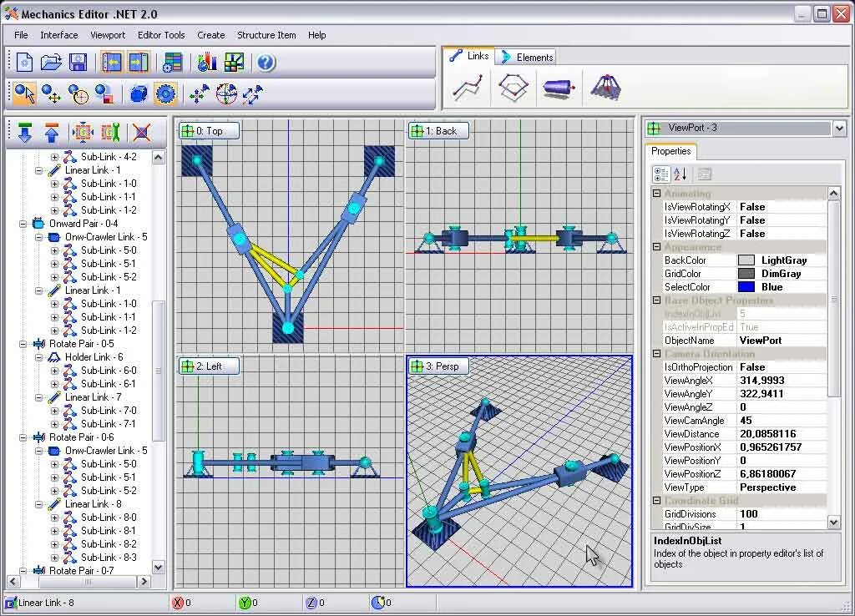The width and height of the screenshot is (855, 616).
Task: Expand the Sub-Link - 8-3 node
Action: click(54, 558)
